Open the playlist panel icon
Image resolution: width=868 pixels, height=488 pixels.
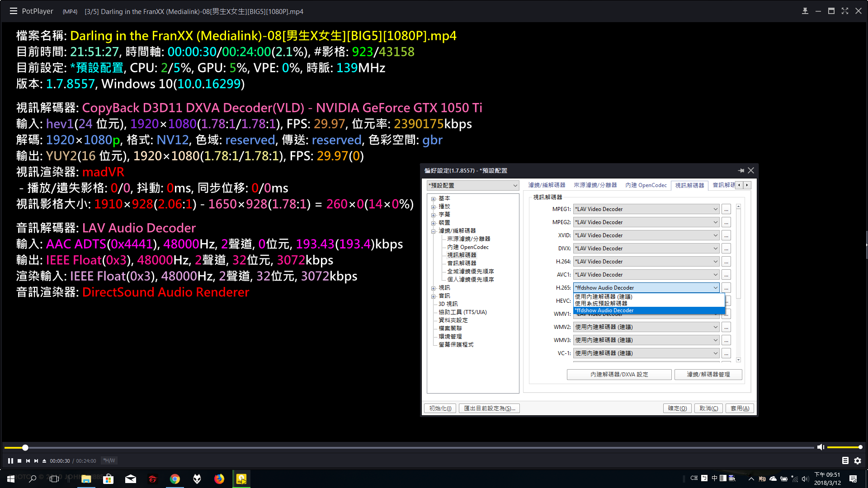[x=845, y=460]
